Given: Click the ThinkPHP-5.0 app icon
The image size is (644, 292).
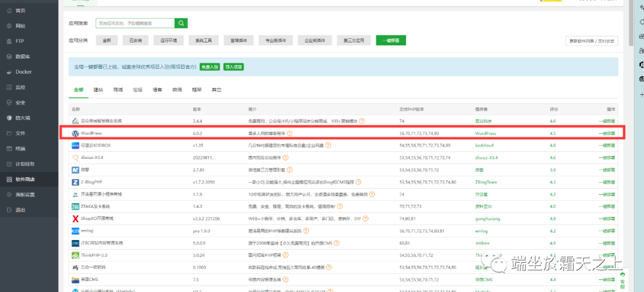Looking at the screenshot, I should pos(75,256).
